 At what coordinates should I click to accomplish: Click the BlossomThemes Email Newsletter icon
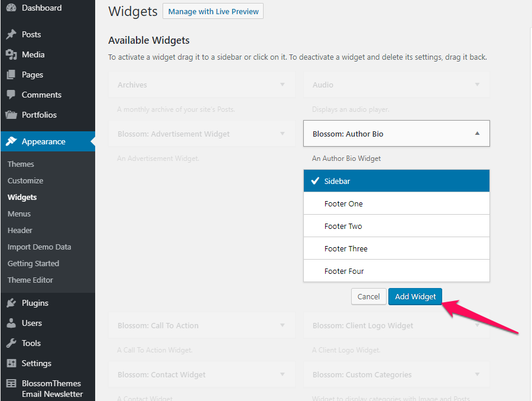pos(11,383)
